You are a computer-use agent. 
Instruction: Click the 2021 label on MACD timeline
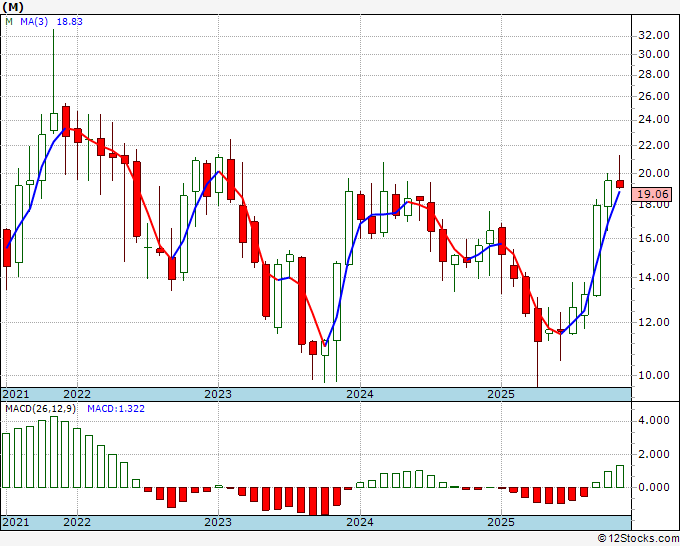16,522
